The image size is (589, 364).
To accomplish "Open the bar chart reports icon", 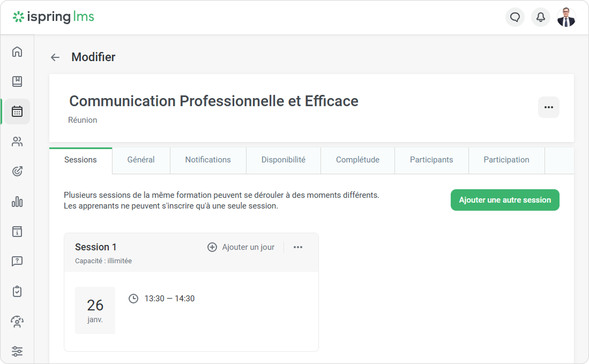I will (17, 202).
